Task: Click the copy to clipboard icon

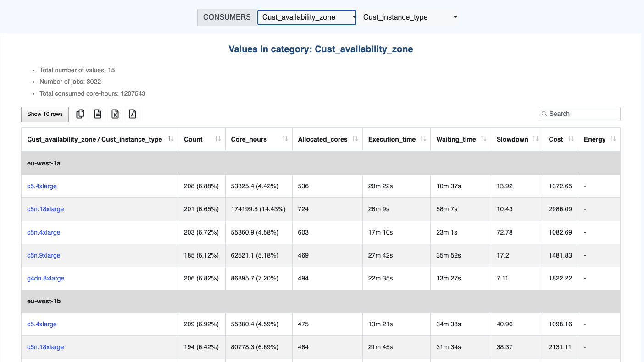Action: point(80,114)
